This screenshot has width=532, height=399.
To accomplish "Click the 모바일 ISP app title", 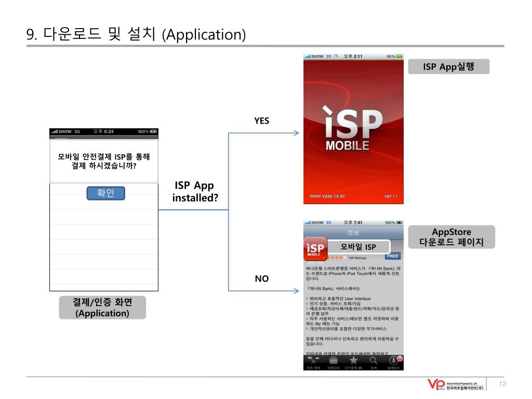I will click(x=358, y=247).
